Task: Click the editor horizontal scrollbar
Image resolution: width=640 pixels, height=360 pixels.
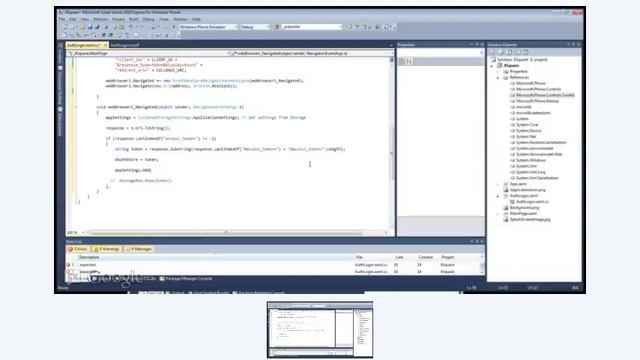Action: [237, 233]
